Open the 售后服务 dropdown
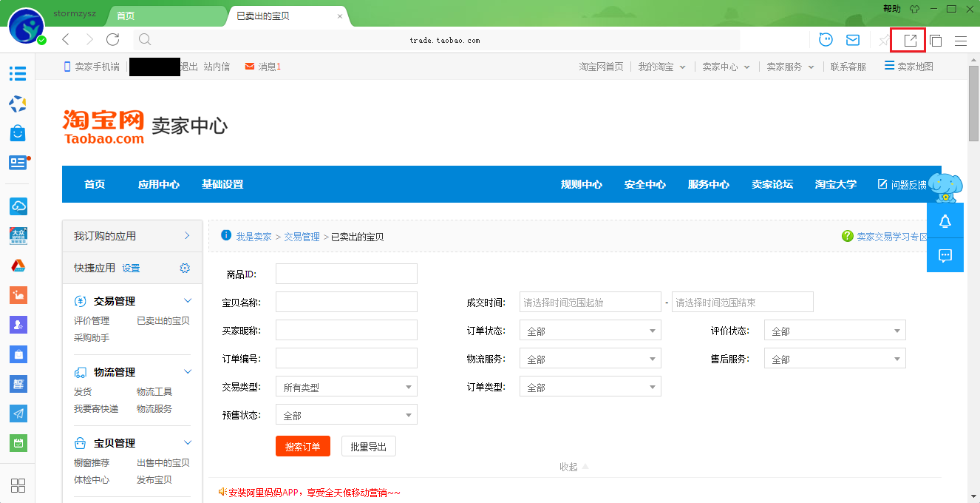Screen dimensions: 980x503 [834, 359]
